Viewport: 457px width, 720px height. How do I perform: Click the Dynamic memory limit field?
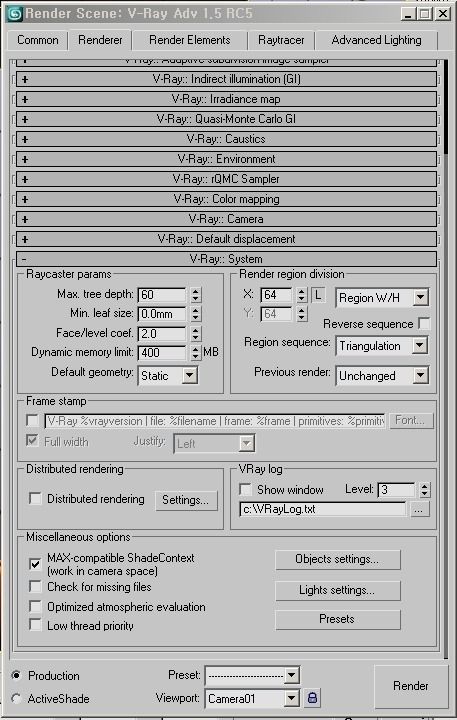tap(162, 353)
